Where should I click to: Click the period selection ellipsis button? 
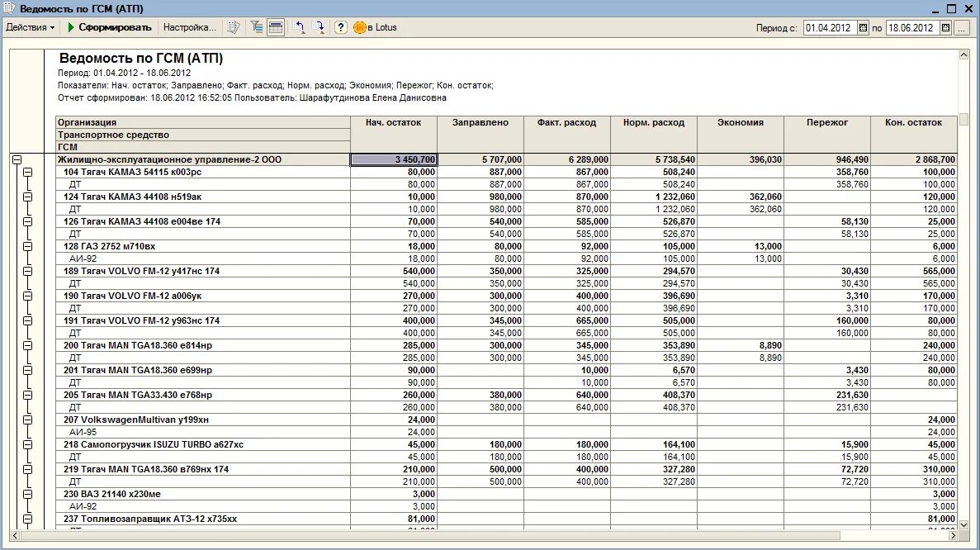point(961,27)
